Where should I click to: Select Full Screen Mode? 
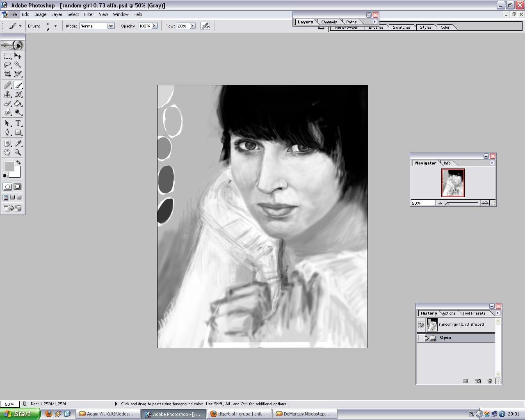(x=19, y=197)
